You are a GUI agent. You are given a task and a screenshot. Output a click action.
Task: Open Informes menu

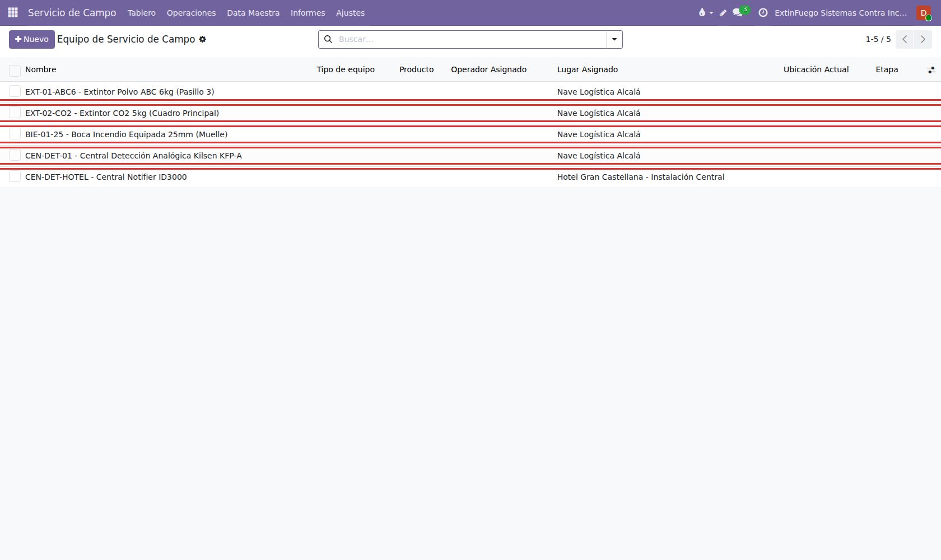[308, 13]
